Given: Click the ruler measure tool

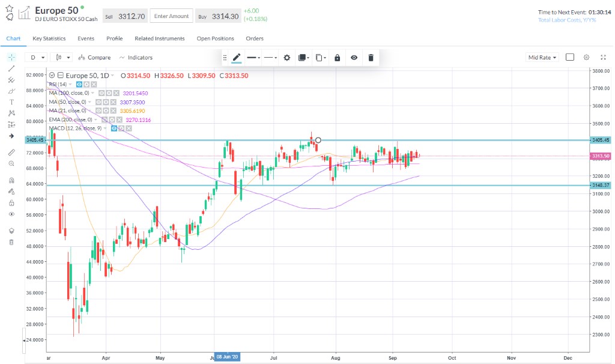Looking at the screenshot, I should point(11,152).
